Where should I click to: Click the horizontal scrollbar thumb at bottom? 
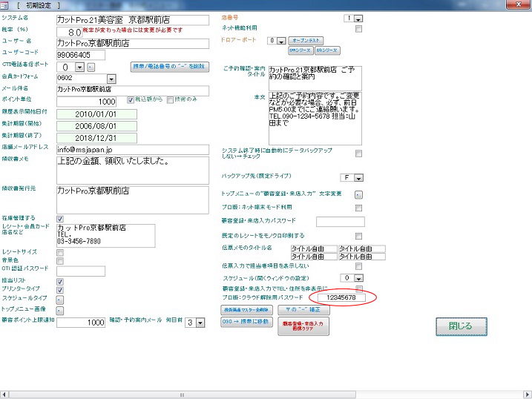tap(183, 395)
